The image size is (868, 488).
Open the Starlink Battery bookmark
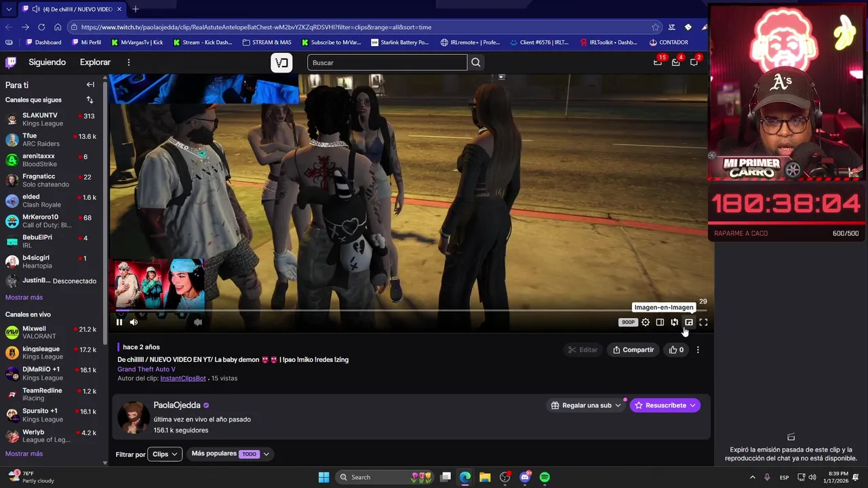coord(400,42)
